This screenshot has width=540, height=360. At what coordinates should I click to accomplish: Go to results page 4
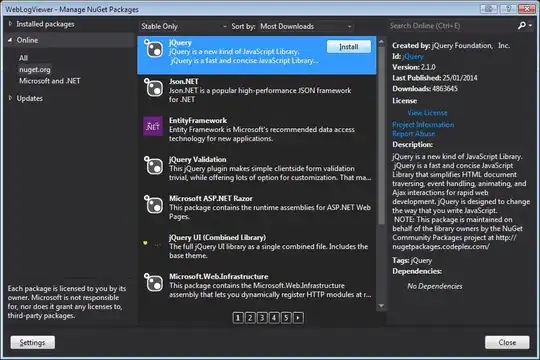(274, 318)
